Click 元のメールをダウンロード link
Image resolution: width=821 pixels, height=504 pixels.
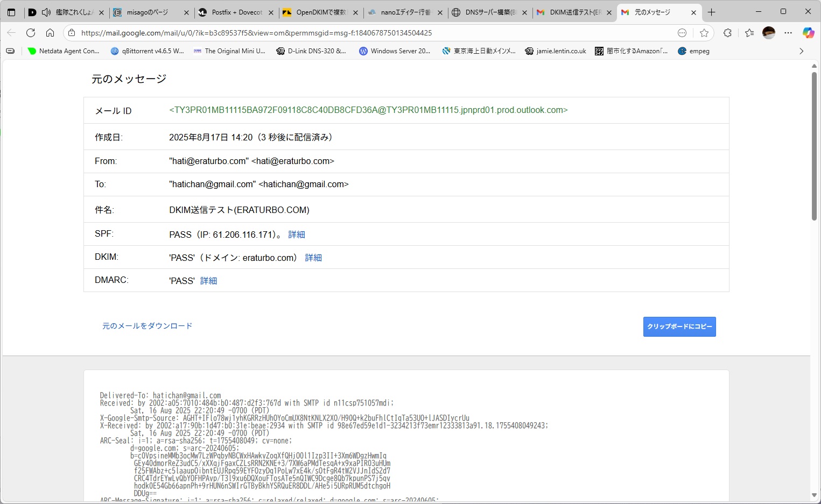[148, 326]
